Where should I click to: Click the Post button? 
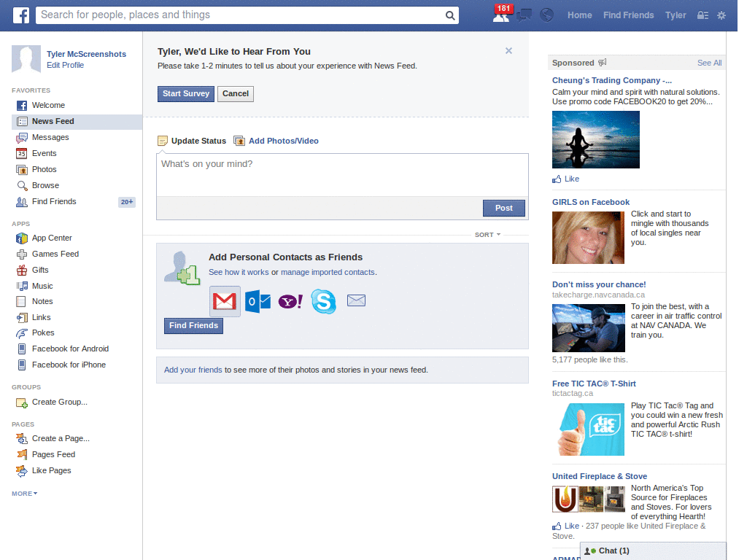(x=503, y=208)
